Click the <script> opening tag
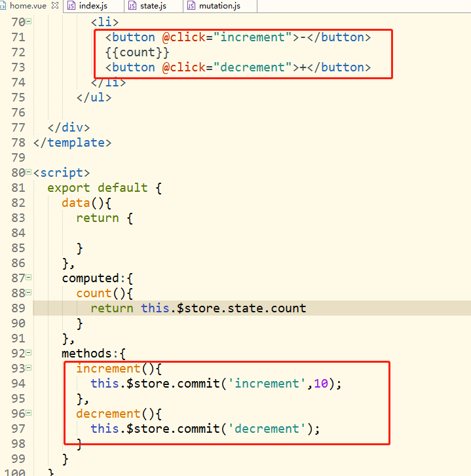The image size is (471, 476). 62,173
